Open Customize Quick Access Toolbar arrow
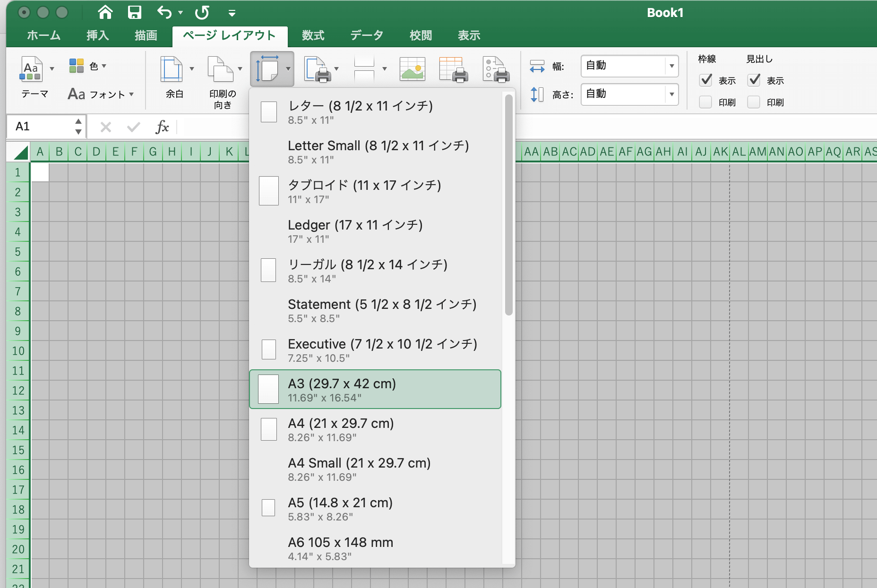Image resolution: width=877 pixels, height=588 pixels. [x=232, y=13]
